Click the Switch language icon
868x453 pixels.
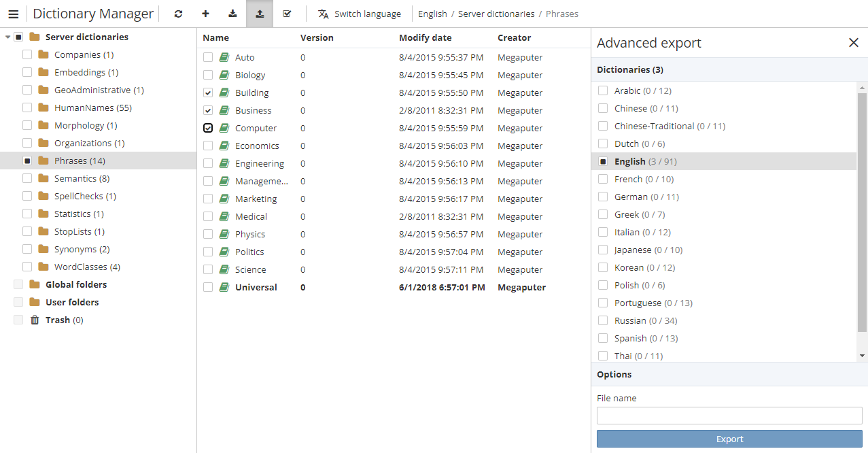pos(323,13)
